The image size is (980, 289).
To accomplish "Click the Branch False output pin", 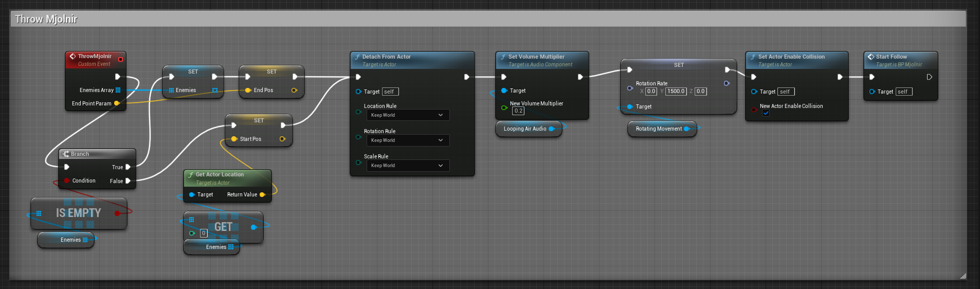I will pyautogui.click(x=128, y=181).
